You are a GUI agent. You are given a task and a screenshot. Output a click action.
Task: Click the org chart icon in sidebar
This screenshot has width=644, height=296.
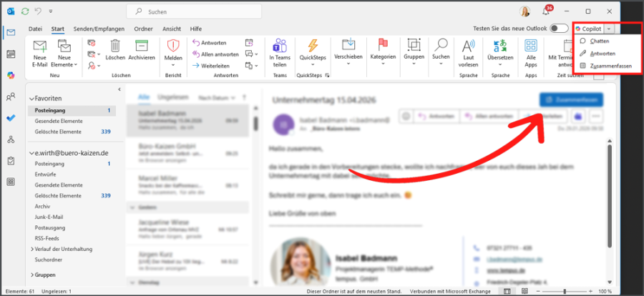pos(11,139)
